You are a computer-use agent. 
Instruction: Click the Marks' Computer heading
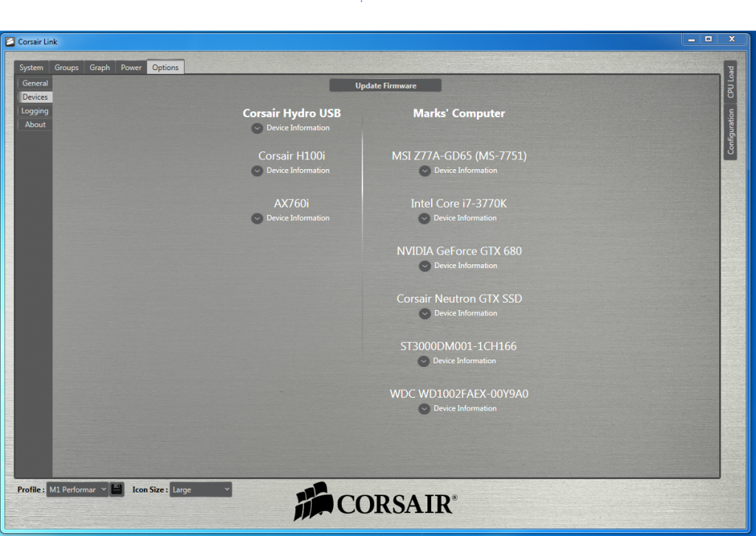coord(459,113)
